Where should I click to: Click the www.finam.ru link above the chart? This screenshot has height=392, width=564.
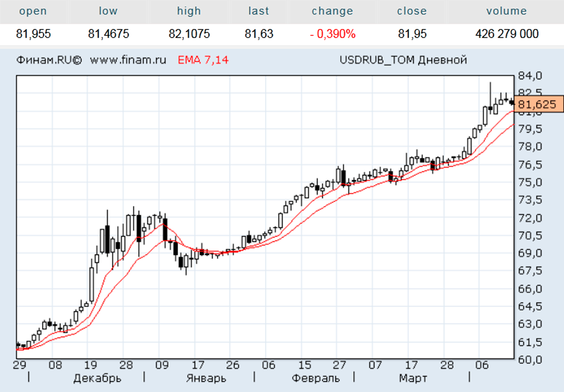pyautogui.click(x=128, y=60)
